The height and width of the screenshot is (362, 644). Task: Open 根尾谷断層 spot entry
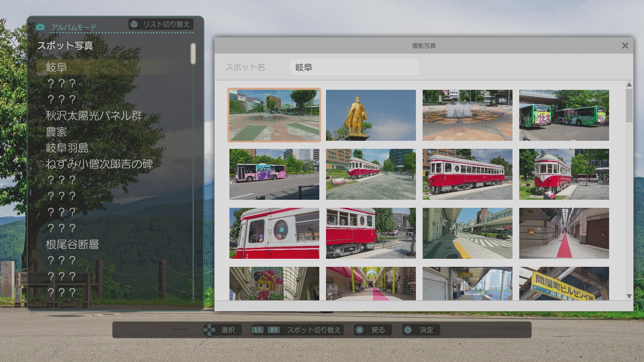(72, 244)
